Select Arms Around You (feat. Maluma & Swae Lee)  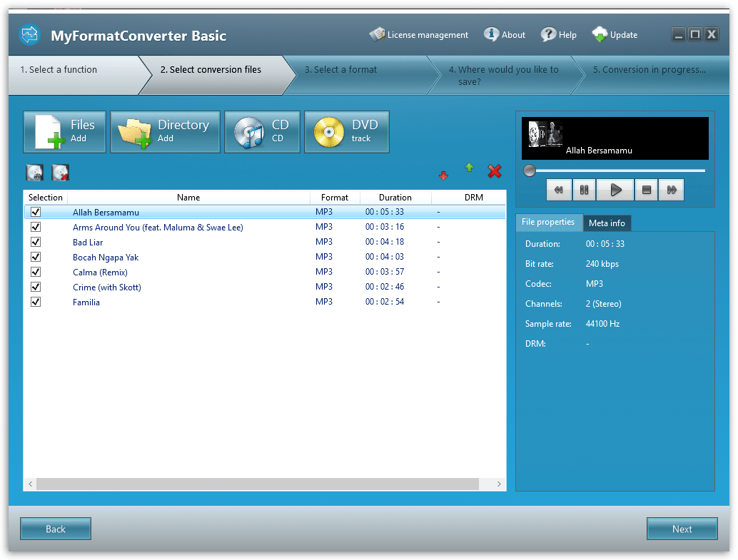(x=158, y=228)
